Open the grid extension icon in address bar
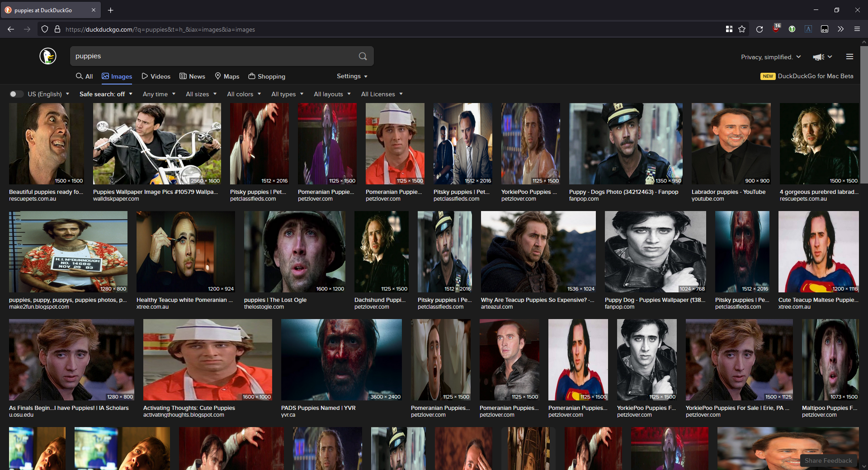The image size is (868, 470). 729,29
